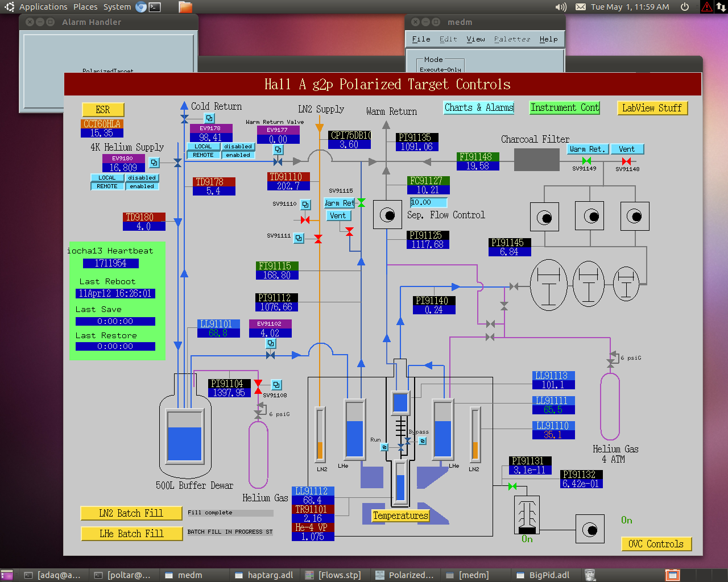This screenshot has width=728, height=582.
Task: Select LOCAL mode for EV9178
Action: pyautogui.click(x=203, y=147)
